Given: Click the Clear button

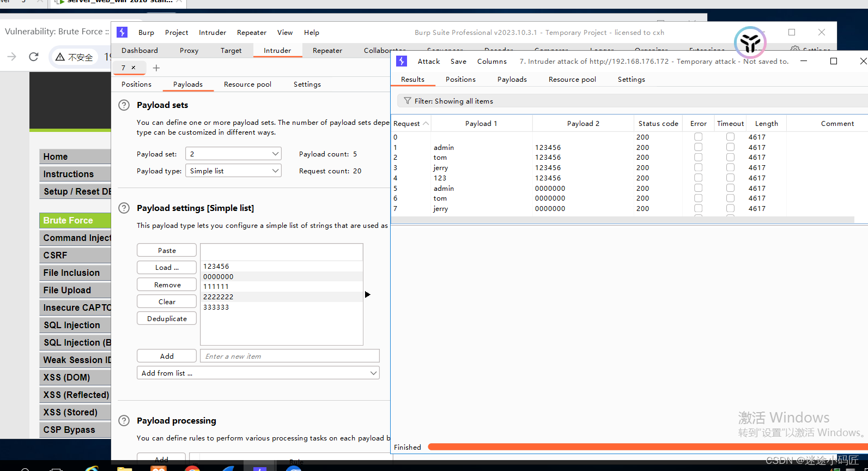Looking at the screenshot, I should pyautogui.click(x=167, y=301).
